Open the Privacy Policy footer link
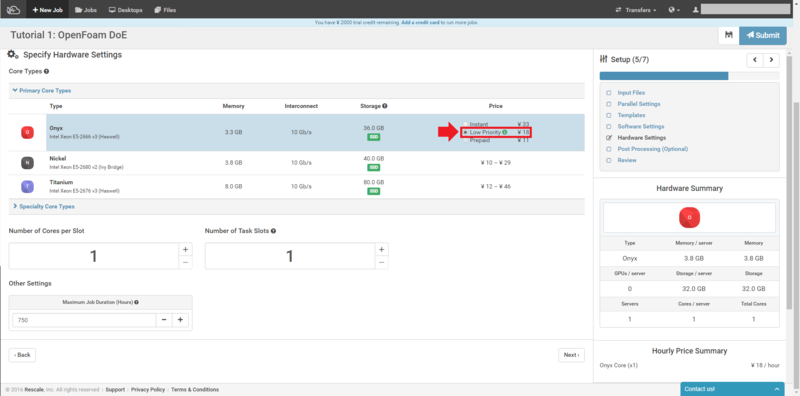The image size is (800, 396). point(148,389)
